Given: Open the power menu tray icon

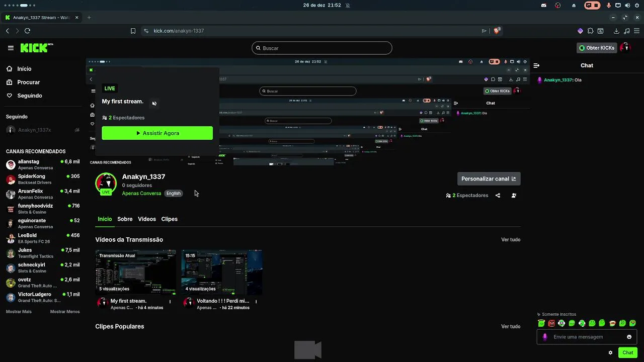Looking at the screenshot, I should tap(636, 5).
